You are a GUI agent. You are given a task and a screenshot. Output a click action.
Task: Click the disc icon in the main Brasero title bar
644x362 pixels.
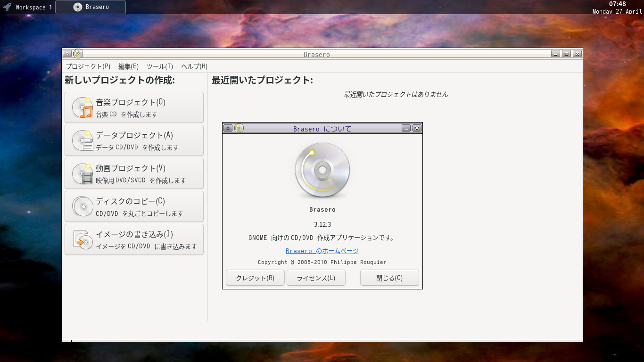tap(78, 54)
